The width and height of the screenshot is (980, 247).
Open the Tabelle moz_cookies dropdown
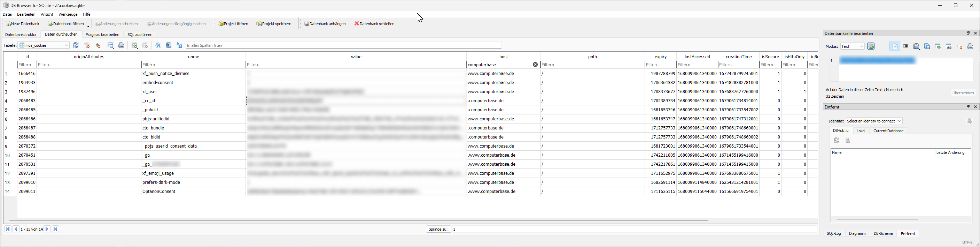click(x=44, y=45)
